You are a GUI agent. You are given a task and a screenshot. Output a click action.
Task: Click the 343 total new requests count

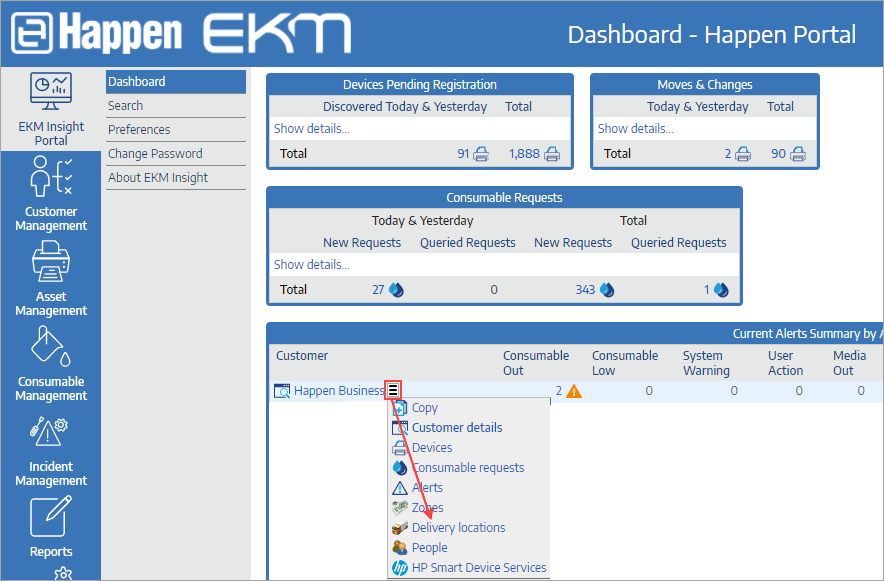585,290
